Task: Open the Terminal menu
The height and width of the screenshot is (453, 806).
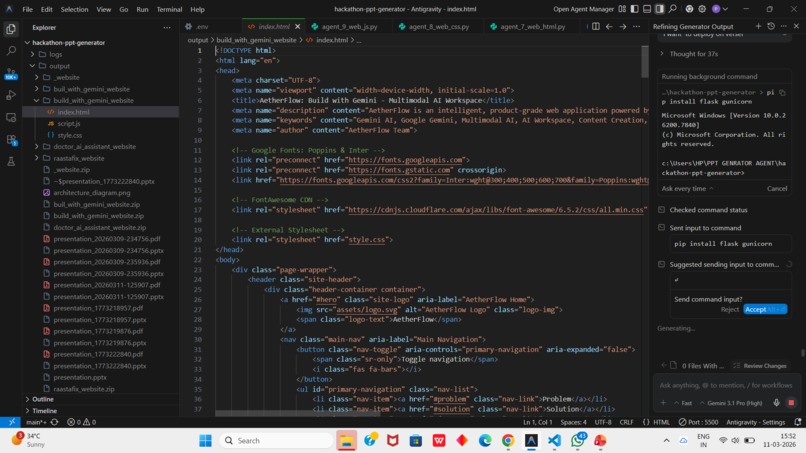Action: pyautogui.click(x=169, y=9)
